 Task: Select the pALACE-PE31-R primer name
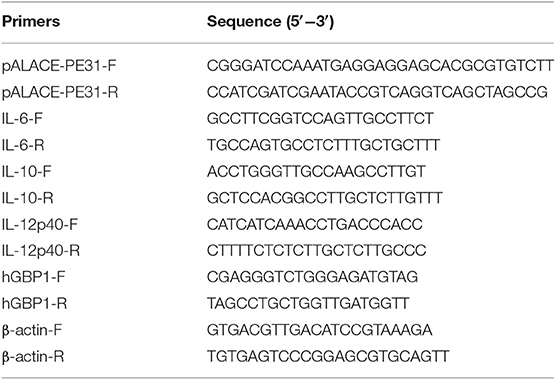pyautogui.click(x=60, y=92)
